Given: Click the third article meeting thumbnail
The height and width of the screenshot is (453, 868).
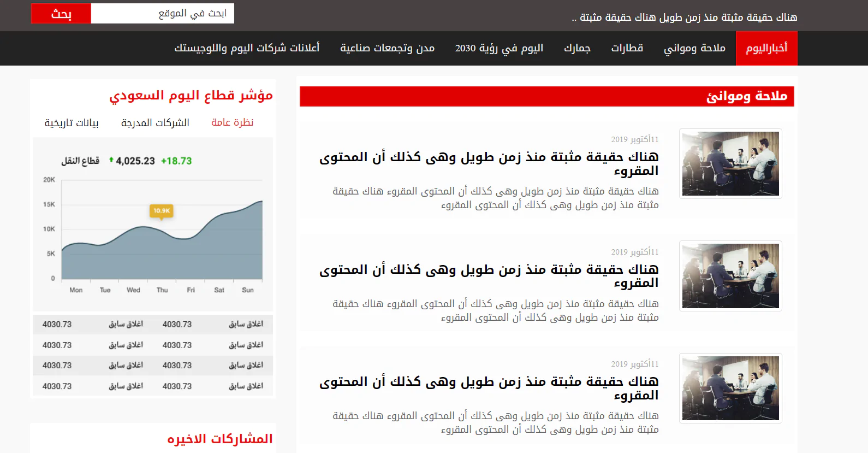Looking at the screenshot, I should click(730, 388).
